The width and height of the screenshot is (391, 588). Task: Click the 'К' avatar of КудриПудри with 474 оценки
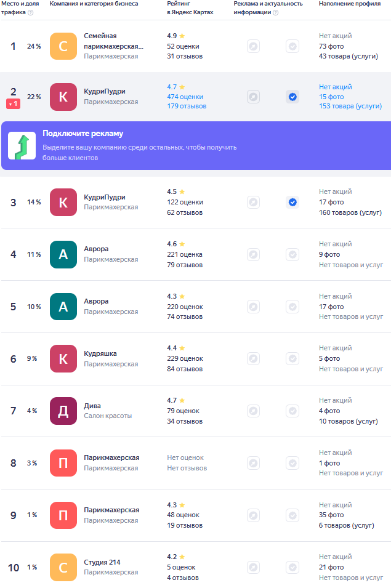(x=63, y=97)
